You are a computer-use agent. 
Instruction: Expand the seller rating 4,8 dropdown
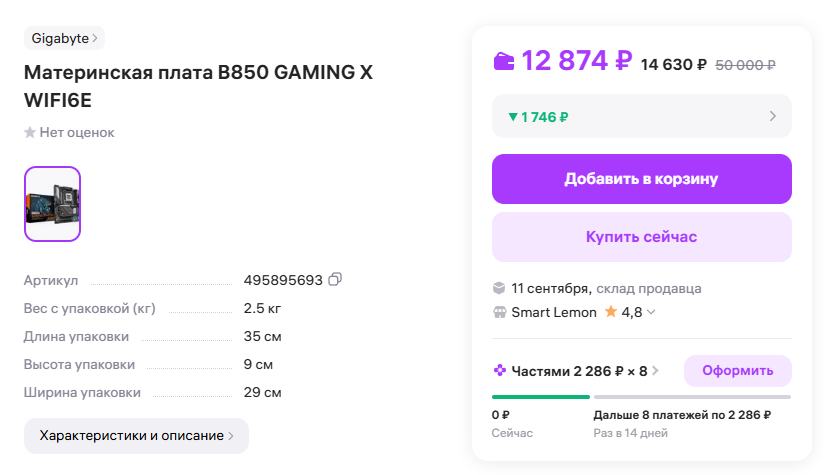tap(651, 312)
